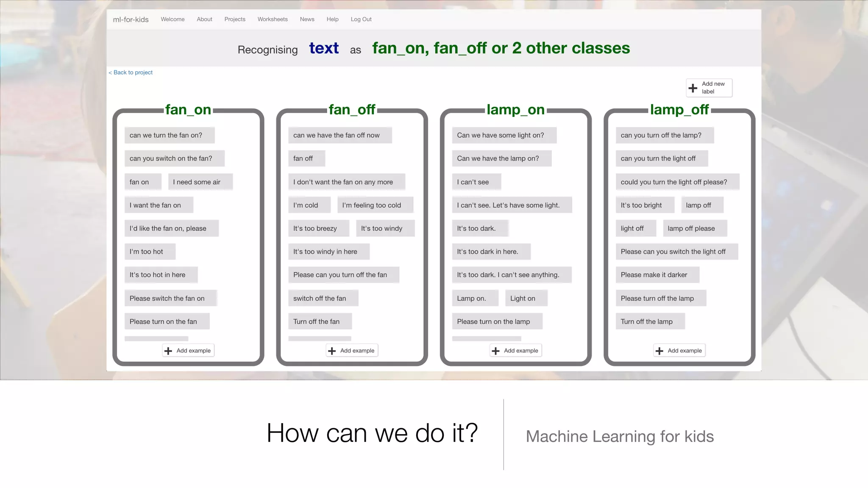Select 'could you turn the light off please?'

[x=678, y=182]
